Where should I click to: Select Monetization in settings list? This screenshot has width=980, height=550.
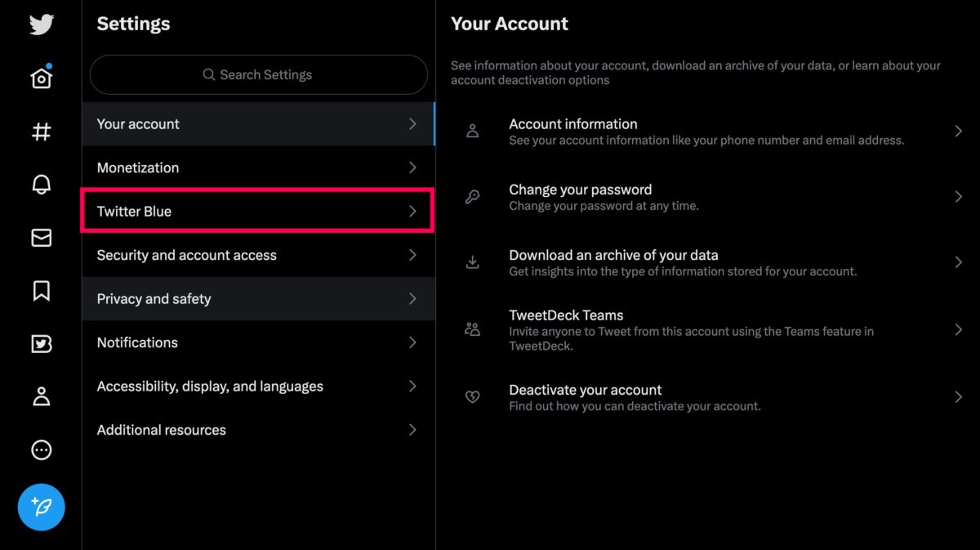coord(258,168)
